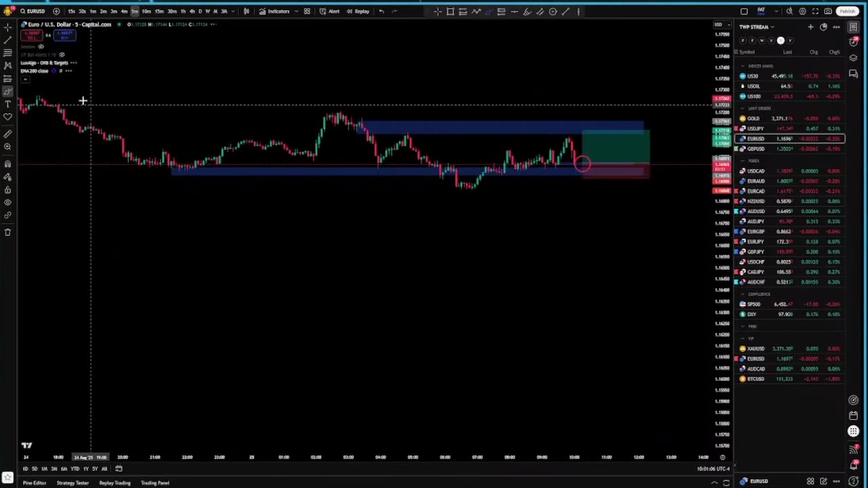Toggle UT Bot Alerts visibility
This screenshot has width=868, height=488.
[62, 55]
